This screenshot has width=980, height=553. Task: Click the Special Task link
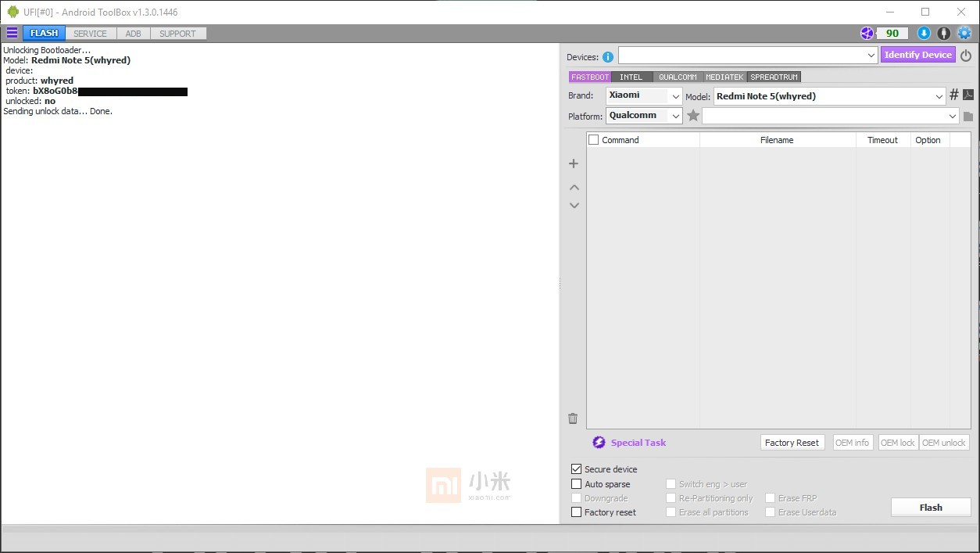(638, 443)
